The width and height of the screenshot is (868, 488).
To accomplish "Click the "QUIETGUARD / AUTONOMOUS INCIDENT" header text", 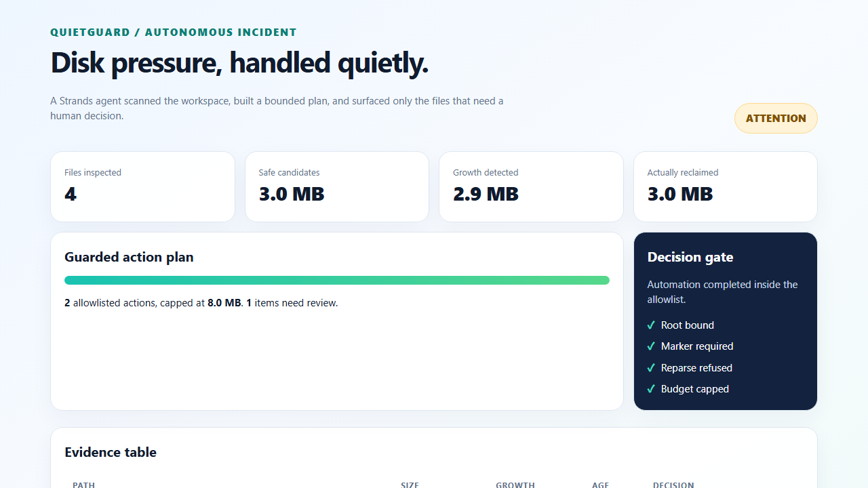I will click(x=174, y=33).
